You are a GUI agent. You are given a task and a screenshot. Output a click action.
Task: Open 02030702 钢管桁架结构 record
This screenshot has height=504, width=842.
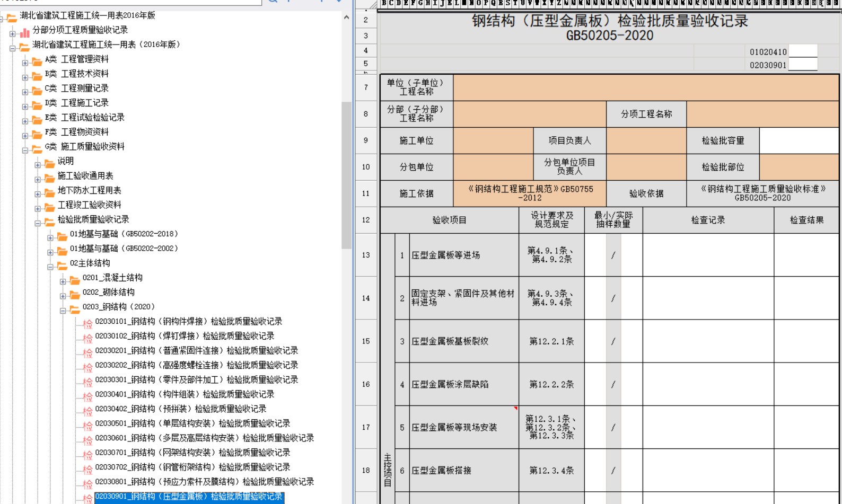193,467
